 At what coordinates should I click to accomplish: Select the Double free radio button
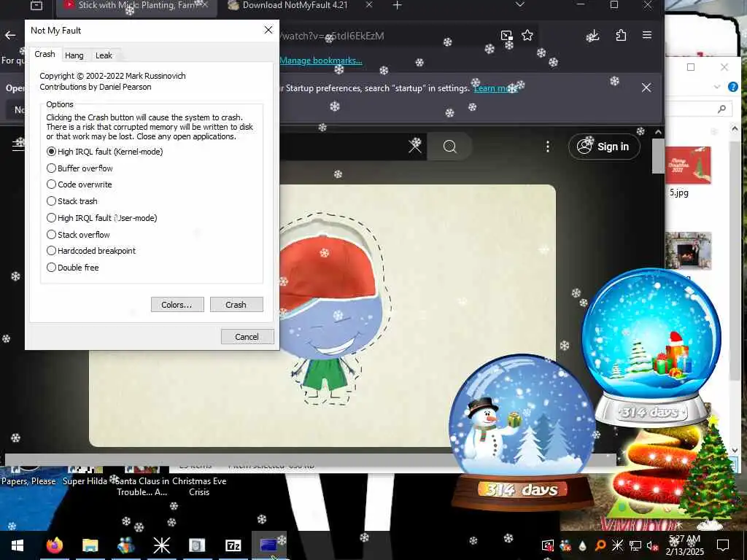[73, 267]
